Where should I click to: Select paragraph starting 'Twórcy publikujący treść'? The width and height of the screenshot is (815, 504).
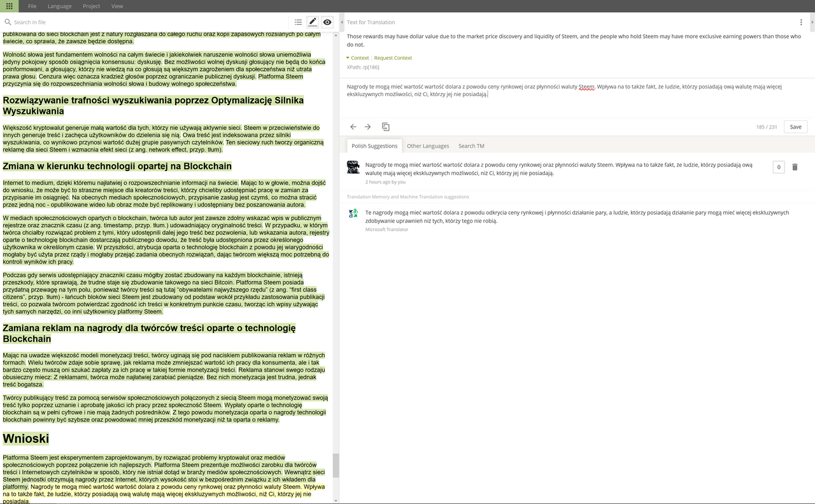pos(166,409)
